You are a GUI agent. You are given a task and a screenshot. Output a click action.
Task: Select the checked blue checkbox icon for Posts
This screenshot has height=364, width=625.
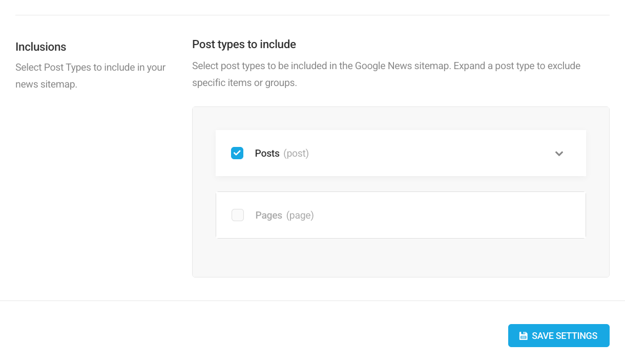click(237, 153)
